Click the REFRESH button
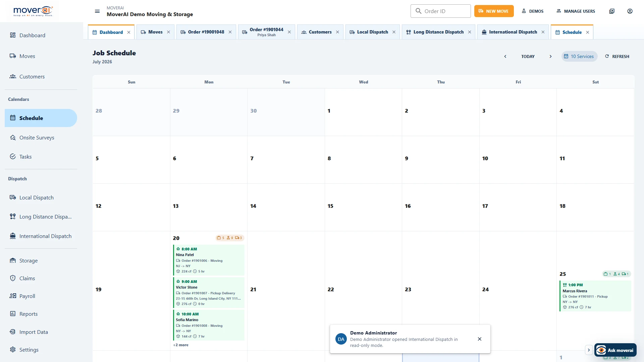 [x=617, y=56]
